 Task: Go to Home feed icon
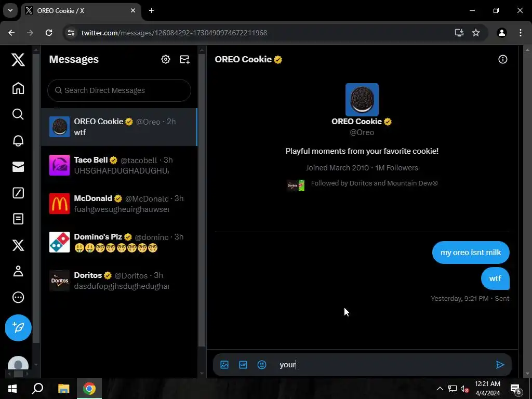pos(18,88)
